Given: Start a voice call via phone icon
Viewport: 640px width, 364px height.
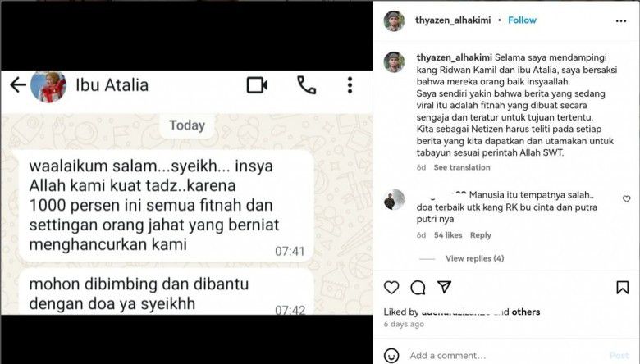Looking at the screenshot, I should pyautogui.click(x=307, y=85).
